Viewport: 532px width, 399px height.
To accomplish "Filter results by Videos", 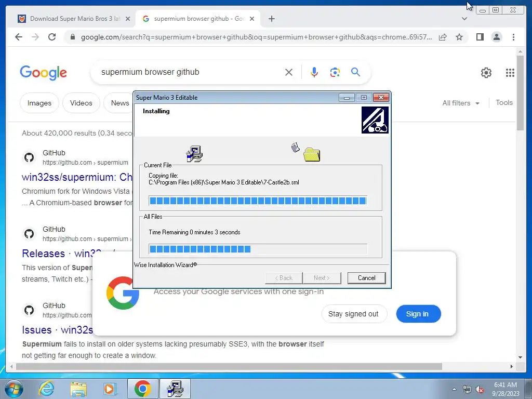I will tap(81, 103).
